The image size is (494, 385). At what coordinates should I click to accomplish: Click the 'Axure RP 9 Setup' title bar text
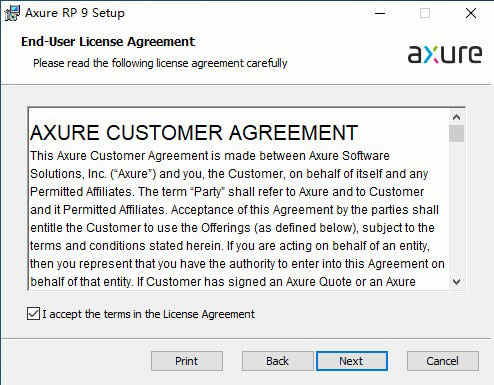[x=75, y=13]
